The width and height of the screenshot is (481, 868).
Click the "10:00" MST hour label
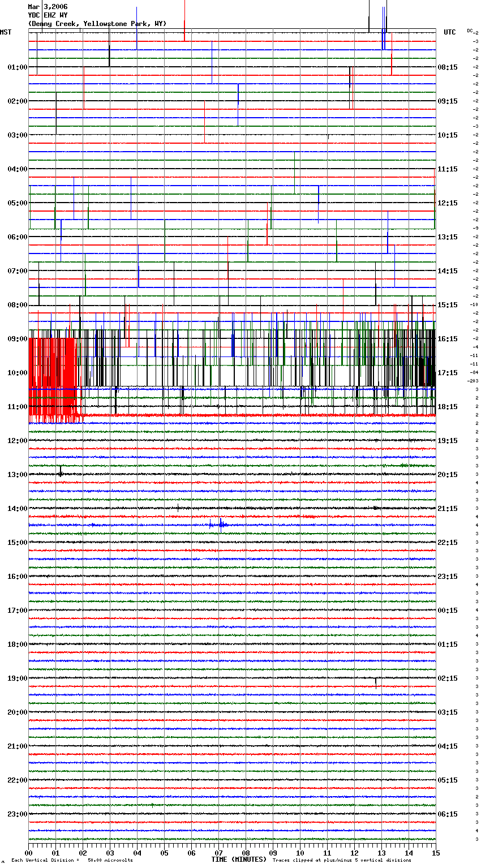pos(18,373)
